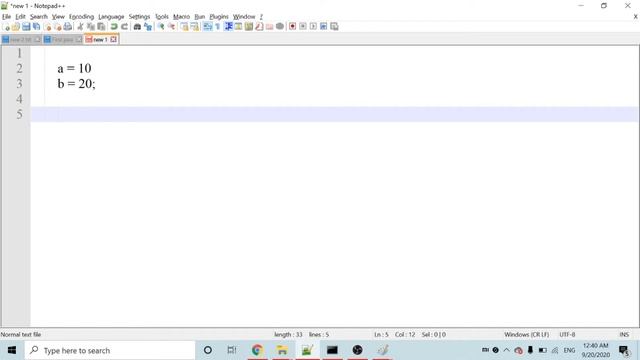Toggle file monitoring eye icon
This screenshot has height=360, width=640.
coord(280,27)
